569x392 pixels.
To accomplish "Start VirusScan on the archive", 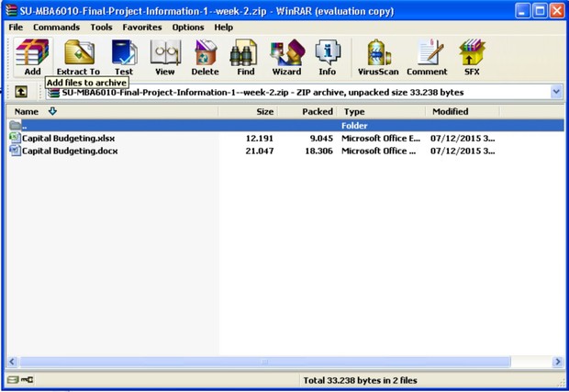I will tap(378, 57).
